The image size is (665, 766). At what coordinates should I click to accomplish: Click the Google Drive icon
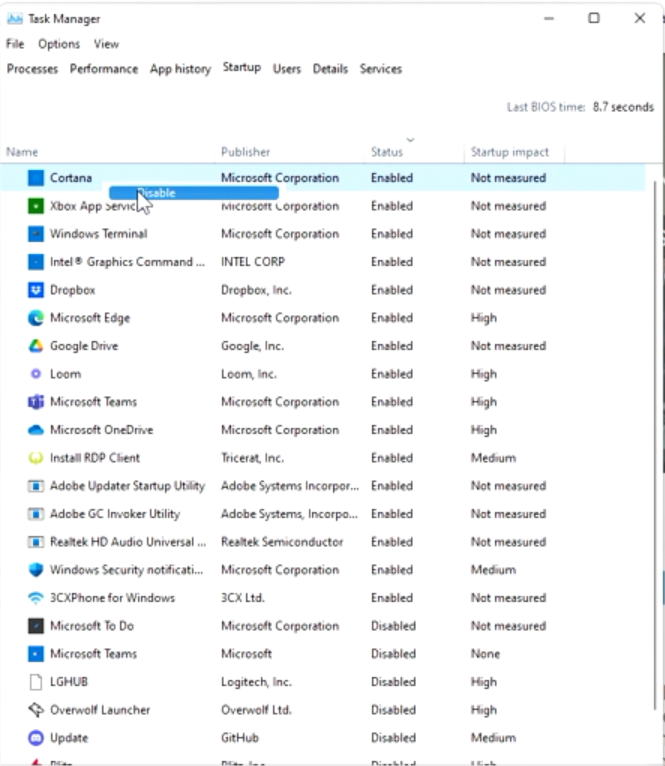pos(36,346)
